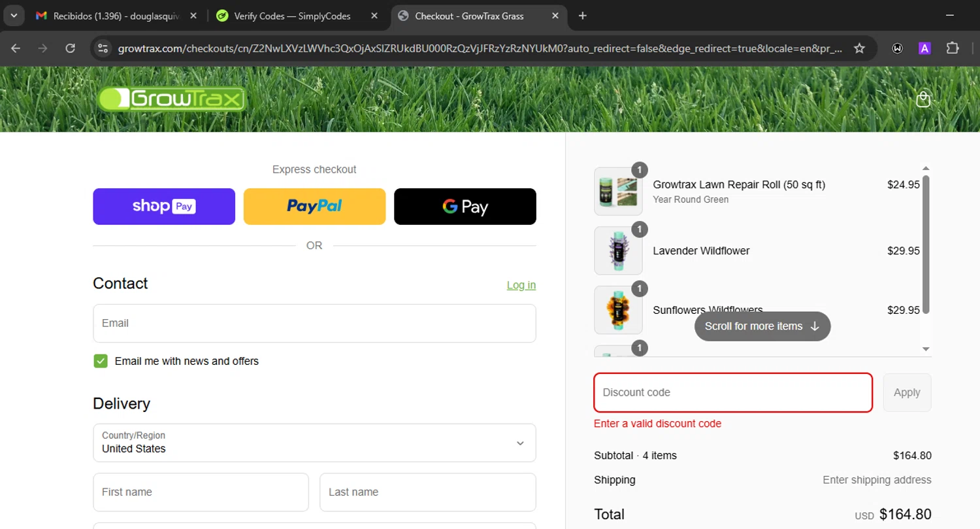The width and height of the screenshot is (980, 529).
Task: Close the SimplyCodes tab
Action: [x=374, y=16]
